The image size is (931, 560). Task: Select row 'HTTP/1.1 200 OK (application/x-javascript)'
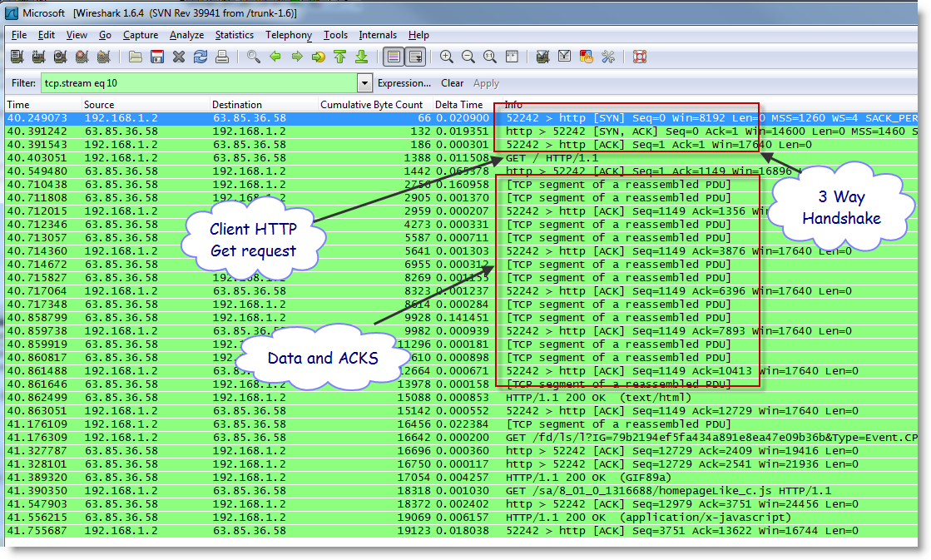point(461,518)
